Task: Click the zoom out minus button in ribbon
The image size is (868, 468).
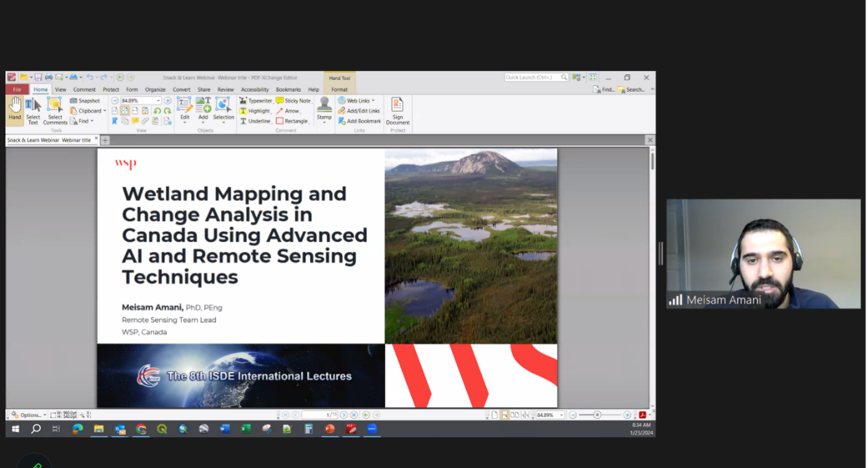Action: coord(115,101)
